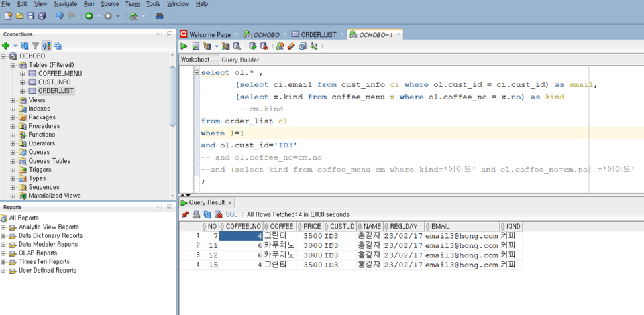Toggle the filter funnel icon in the Connections panel
This screenshot has width=644, height=315.
(36, 46)
